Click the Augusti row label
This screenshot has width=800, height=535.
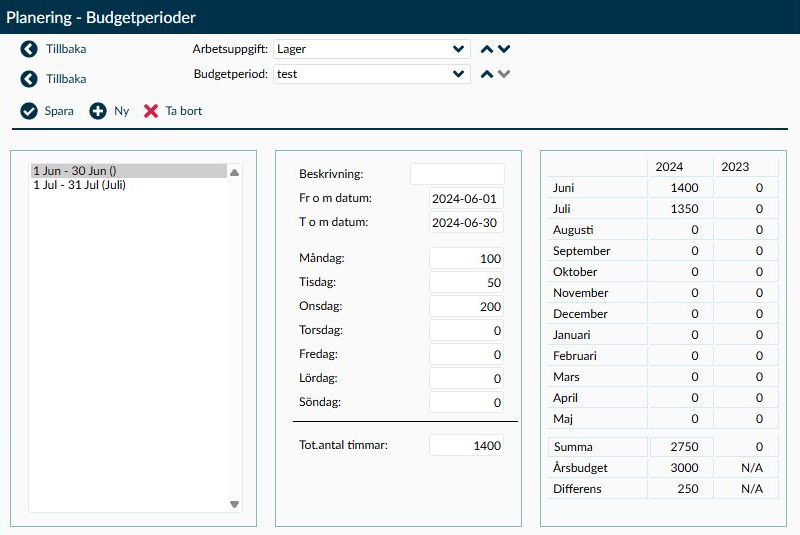pos(573,230)
